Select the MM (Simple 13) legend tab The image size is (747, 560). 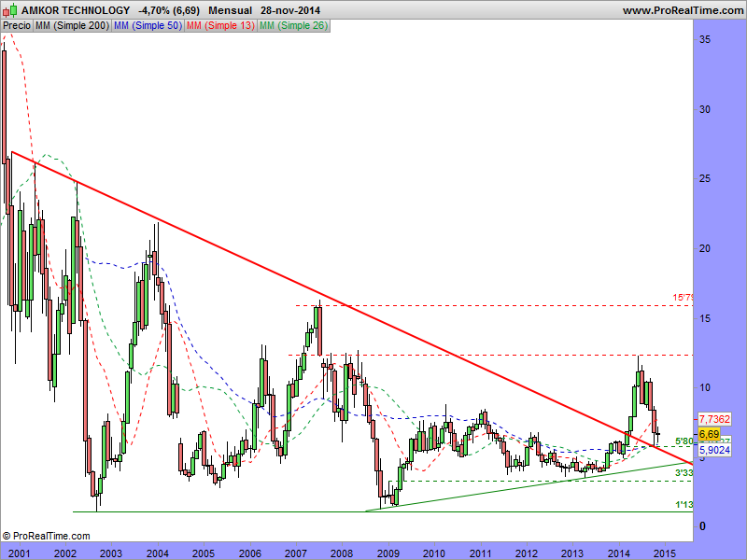220,26
